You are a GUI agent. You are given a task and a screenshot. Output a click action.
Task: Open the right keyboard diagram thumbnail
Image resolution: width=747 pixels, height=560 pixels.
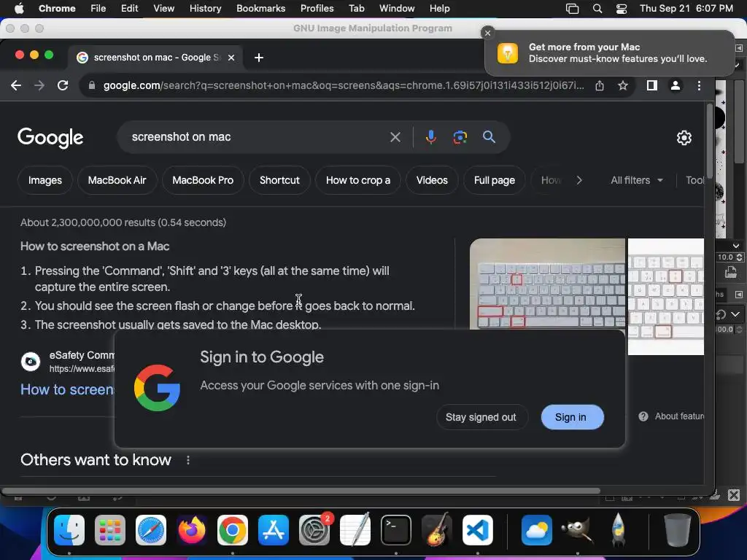tap(666, 297)
